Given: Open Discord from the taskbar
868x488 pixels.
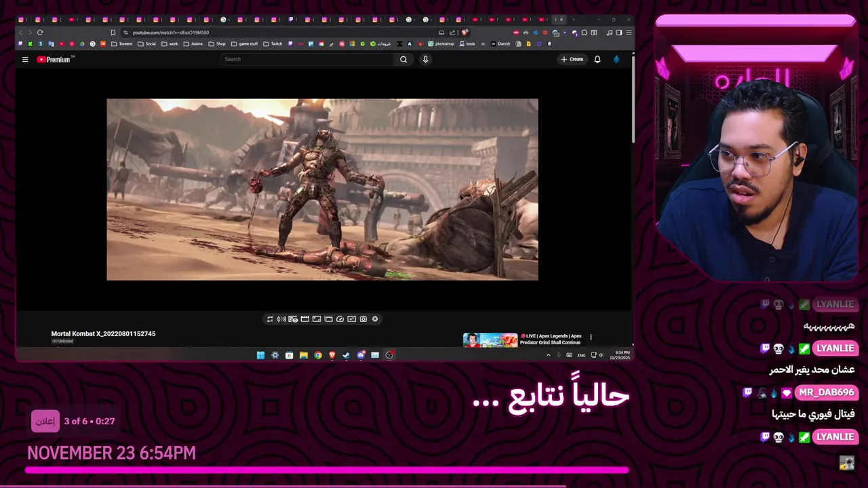Looking at the screenshot, I should pyautogui.click(x=361, y=355).
